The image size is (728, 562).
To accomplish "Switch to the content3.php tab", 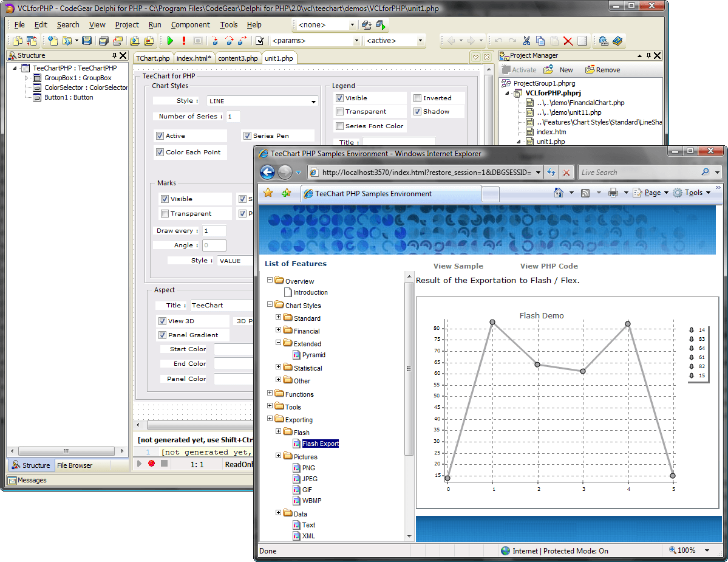I will pos(238,58).
